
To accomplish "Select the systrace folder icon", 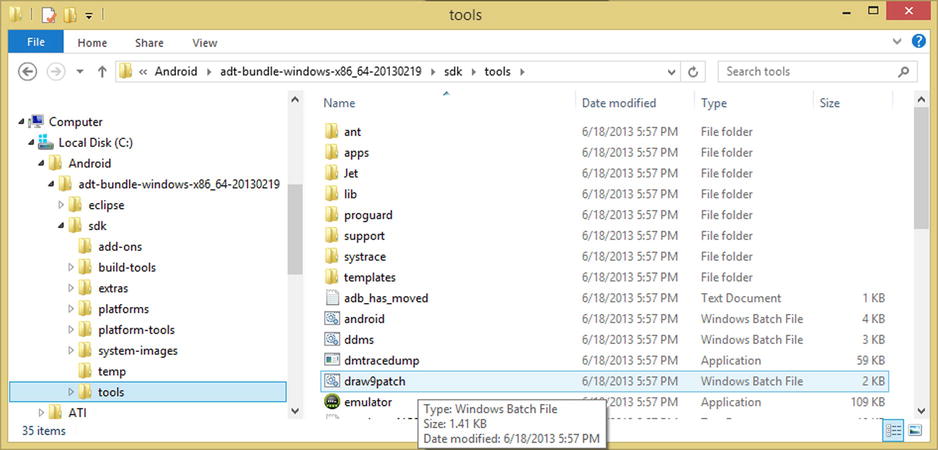I will click(x=331, y=257).
